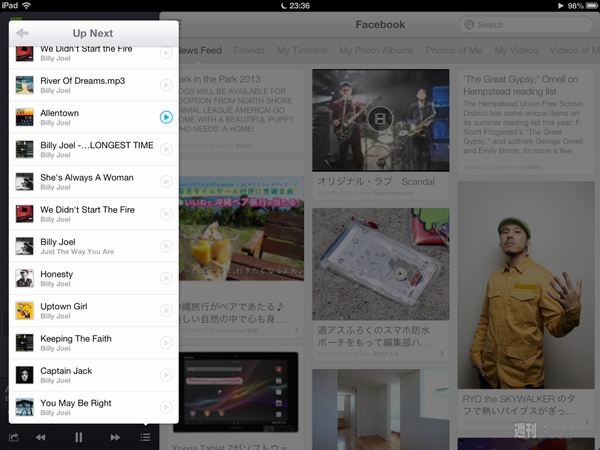This screenshot has width=600, height=450.
Task: Play We Didn't Start The Fire via play icon
Action: pos(166,214)
